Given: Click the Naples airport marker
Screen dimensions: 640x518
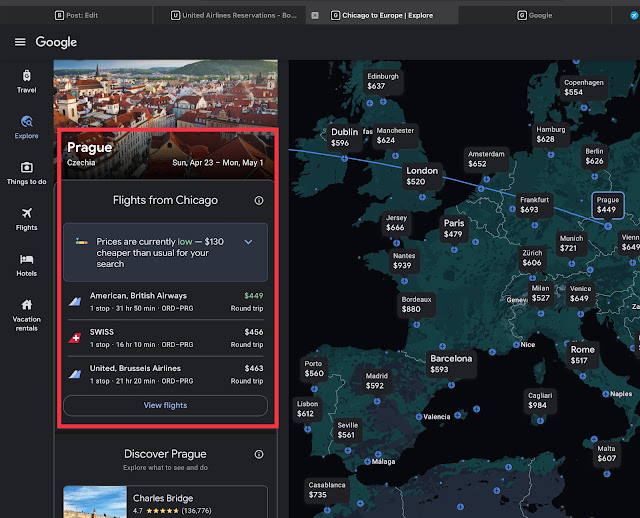Looking at the screenshot, I should coord(606,394).
